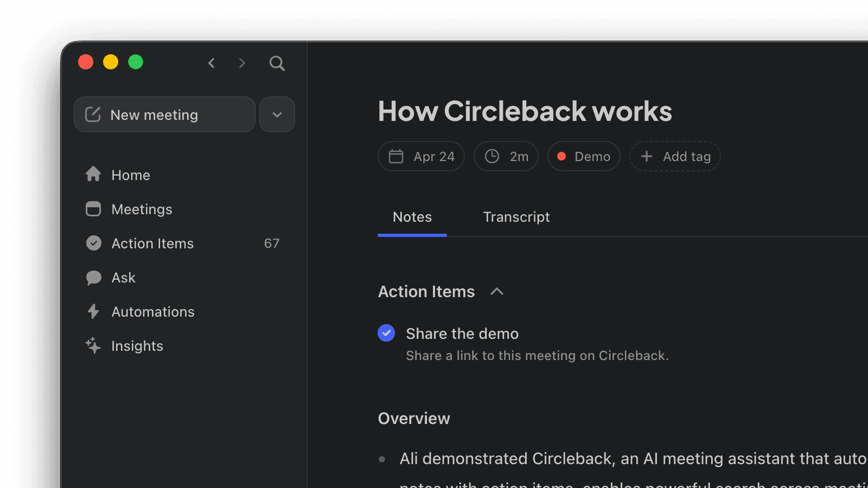Click the Demo tag

[584, 156]
